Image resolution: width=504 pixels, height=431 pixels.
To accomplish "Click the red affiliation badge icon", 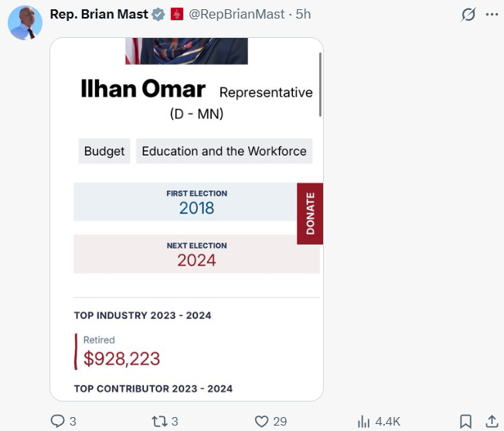I will pos(177,14).
